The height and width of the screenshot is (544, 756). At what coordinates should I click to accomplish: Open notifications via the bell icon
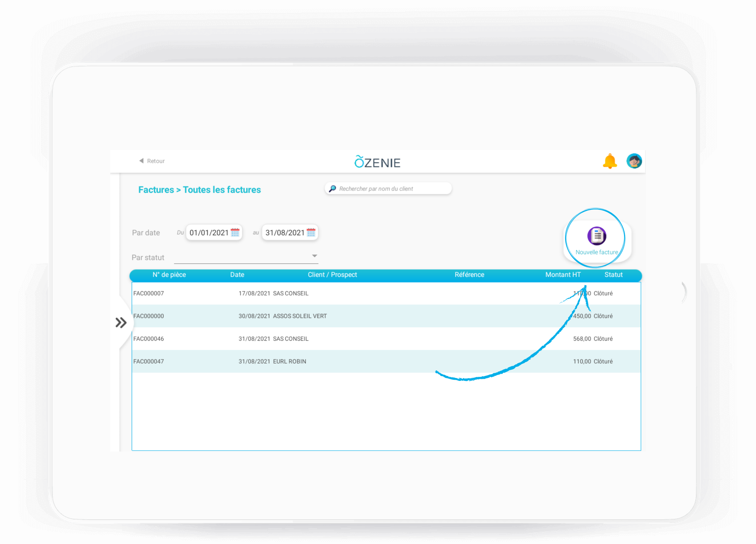[610, 161]
